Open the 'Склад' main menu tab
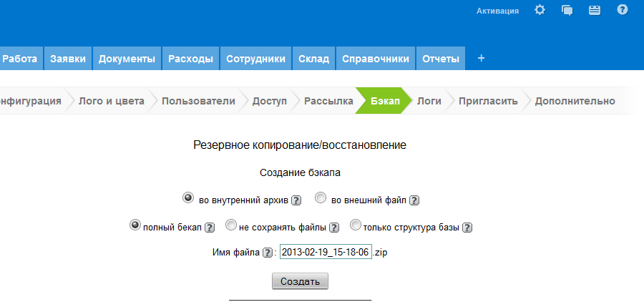 click(x=313, y=59)
